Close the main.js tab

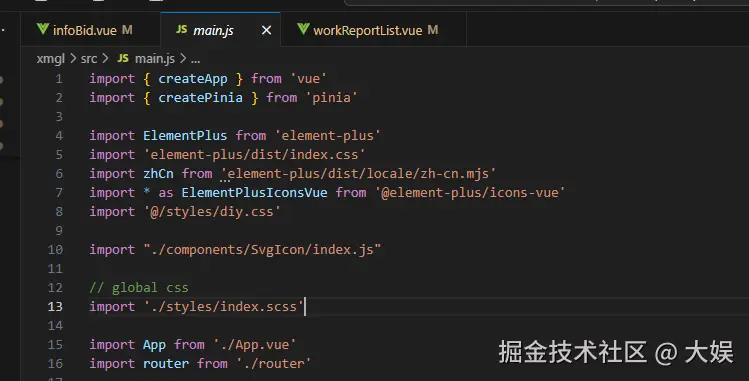pos(267,31)
